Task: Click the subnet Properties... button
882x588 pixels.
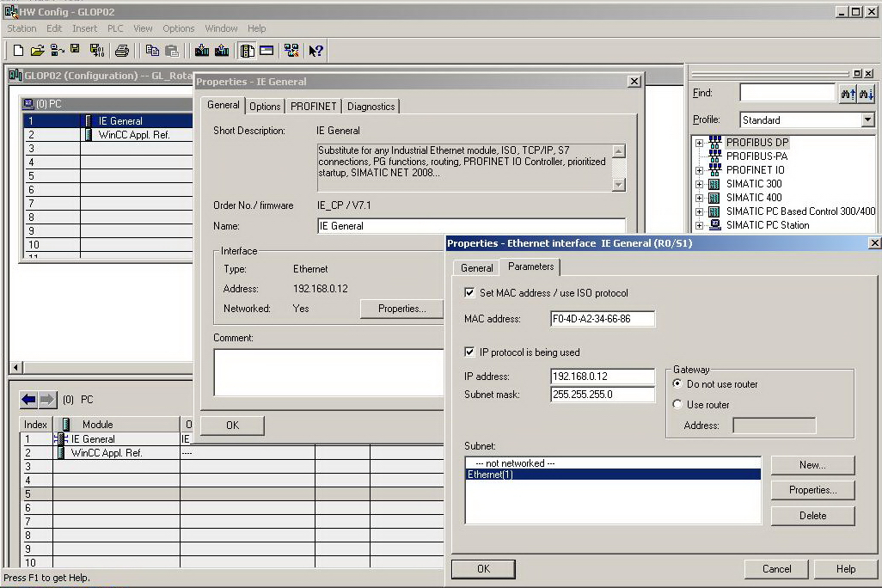Action: pos(813,490)
